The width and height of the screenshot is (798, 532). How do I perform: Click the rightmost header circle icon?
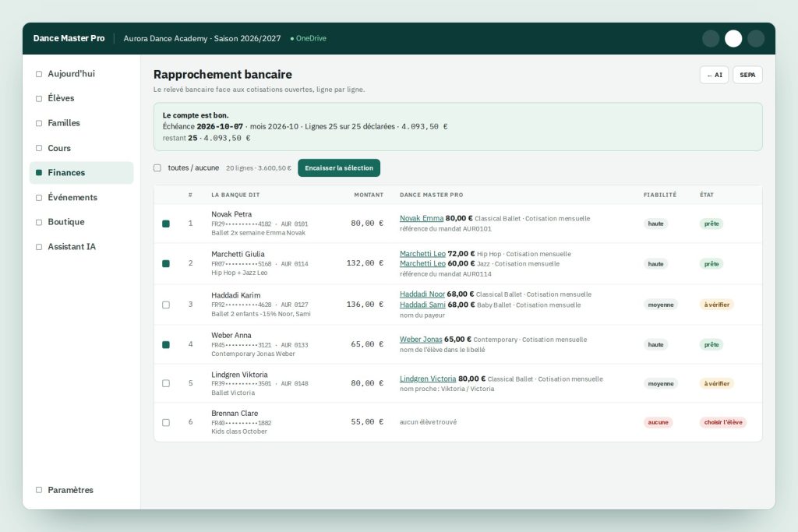(756, 39)
